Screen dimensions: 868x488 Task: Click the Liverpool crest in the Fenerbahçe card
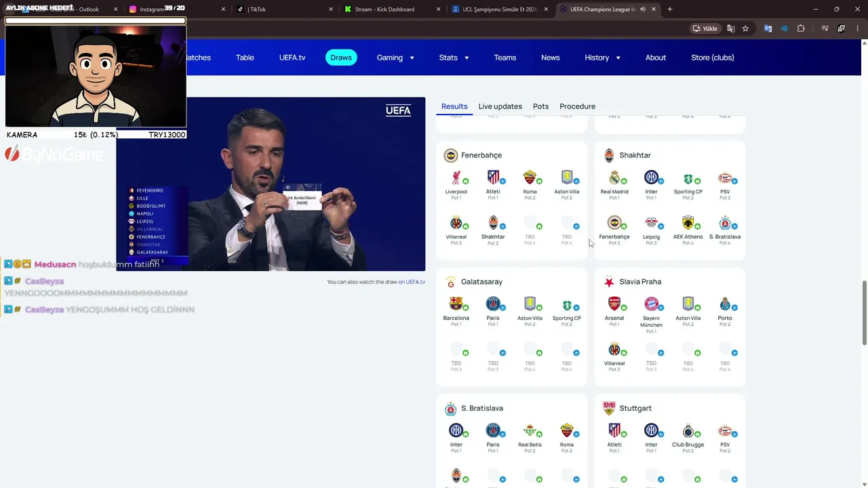tap(456, 178)
